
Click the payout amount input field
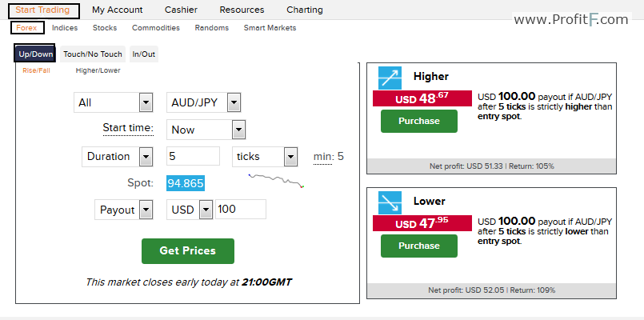pyautogui.click(x=241, y=210)
